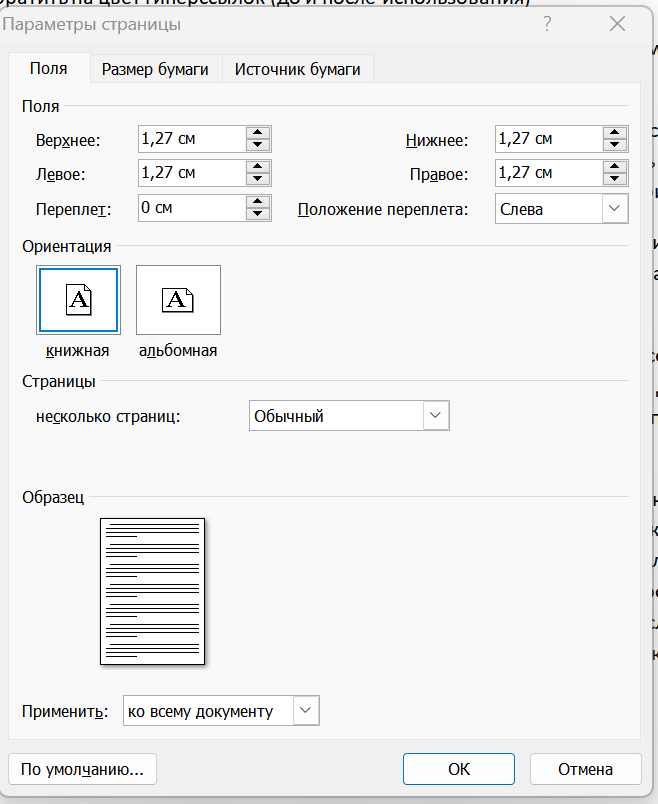The width and height of the screenshot is (658, 804).
Task: Click the Верхнее margin input field
Action: click(192, 139)
